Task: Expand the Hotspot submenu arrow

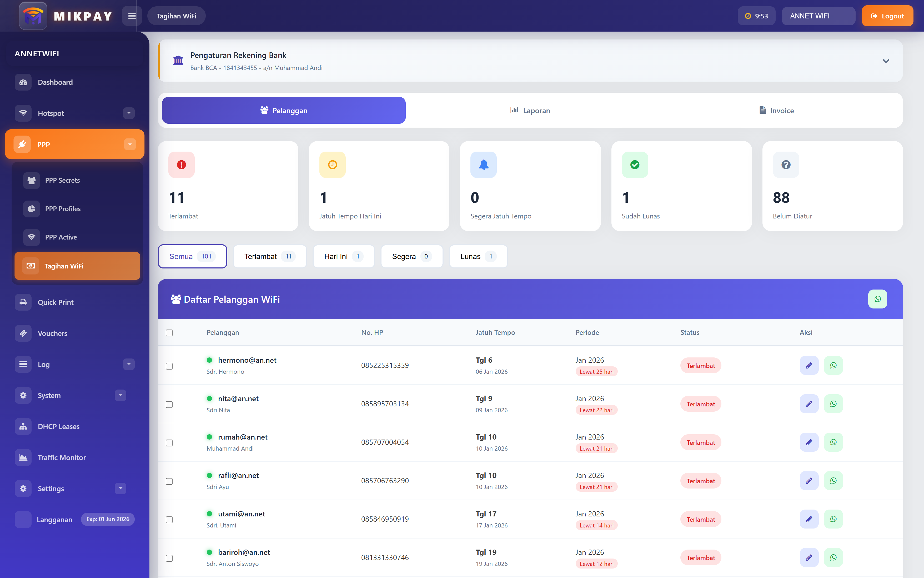Action: click(x=129, y=113)
